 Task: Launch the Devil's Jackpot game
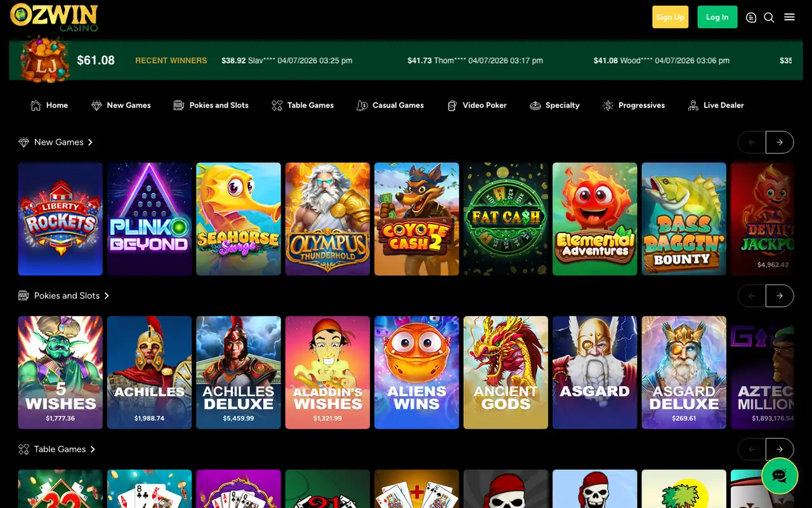coord(763,219)
